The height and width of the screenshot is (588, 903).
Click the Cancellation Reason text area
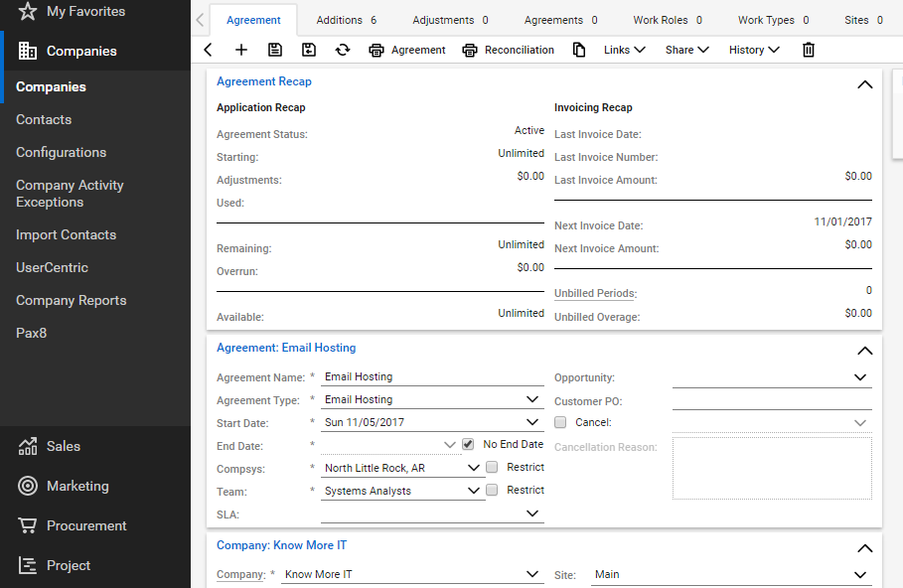pyautogui.click(x=772, y=468)
